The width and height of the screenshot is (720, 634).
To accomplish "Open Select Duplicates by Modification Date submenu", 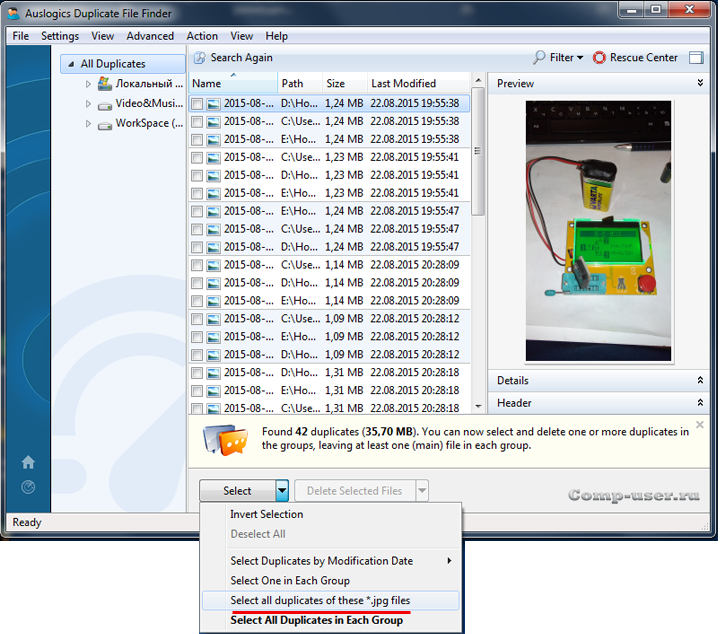I will pyautogui.click(x=331, y=561).
